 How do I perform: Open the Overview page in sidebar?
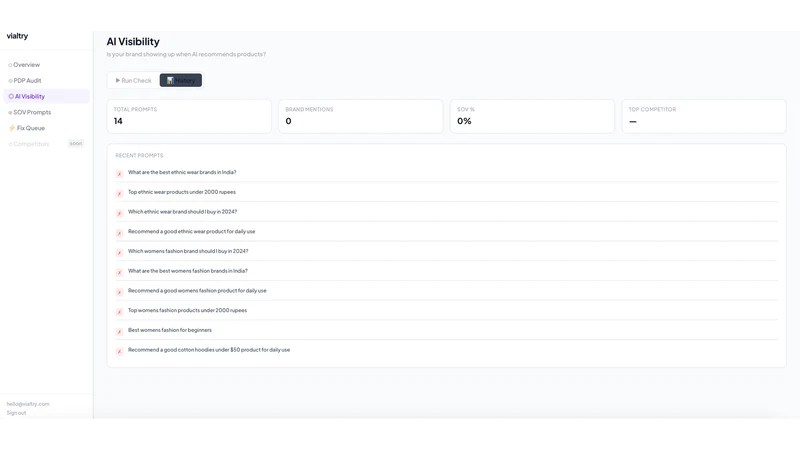(46, 65)
